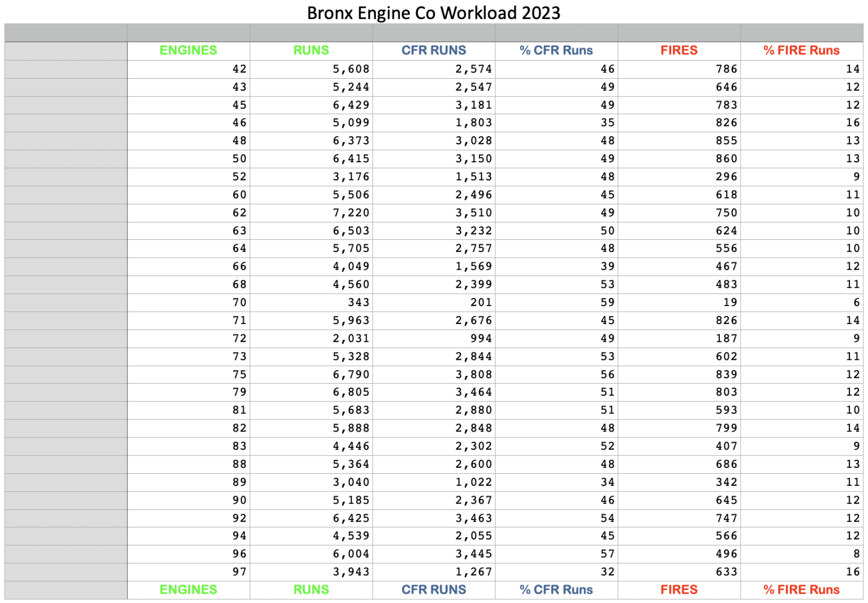868x603 pixels.
Task: Click the engine number cell 97
Action: 239,572
